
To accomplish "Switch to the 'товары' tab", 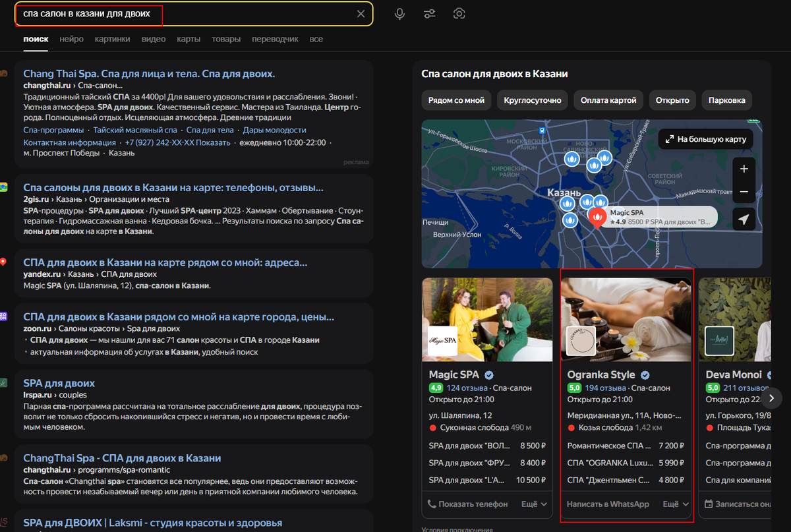I will click(x=226, y=39).
